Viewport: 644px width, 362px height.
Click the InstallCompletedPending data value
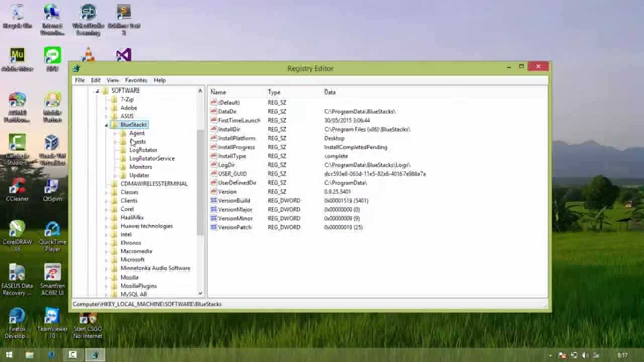click(x=356, y=147)
